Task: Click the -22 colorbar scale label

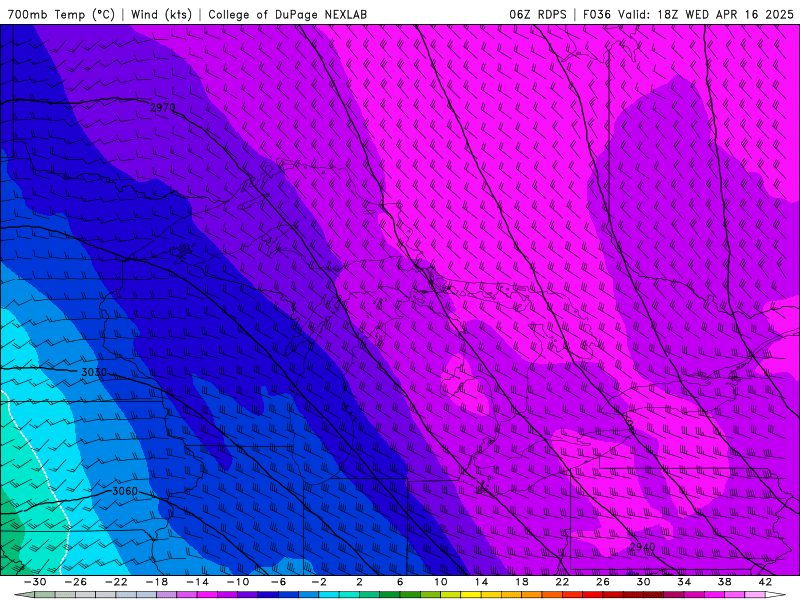Action: click(x=116, y=582)
